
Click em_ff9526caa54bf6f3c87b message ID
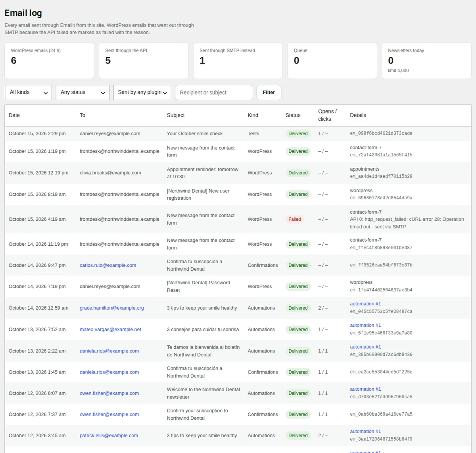pos(381,265)
